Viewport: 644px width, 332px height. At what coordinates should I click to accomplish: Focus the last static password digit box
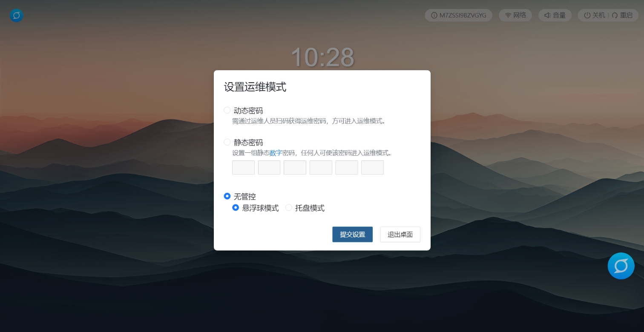(372, 167)
